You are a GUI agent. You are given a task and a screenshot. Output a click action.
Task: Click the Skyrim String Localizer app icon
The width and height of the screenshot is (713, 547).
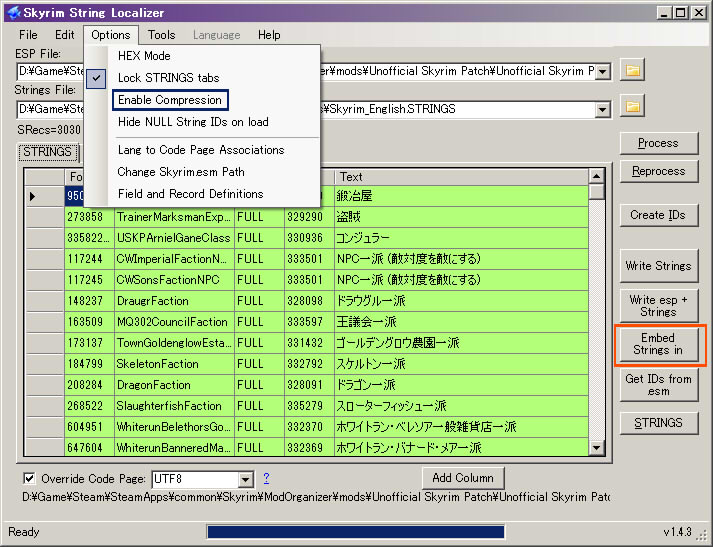pyautogui.click(x=14, y=12)
